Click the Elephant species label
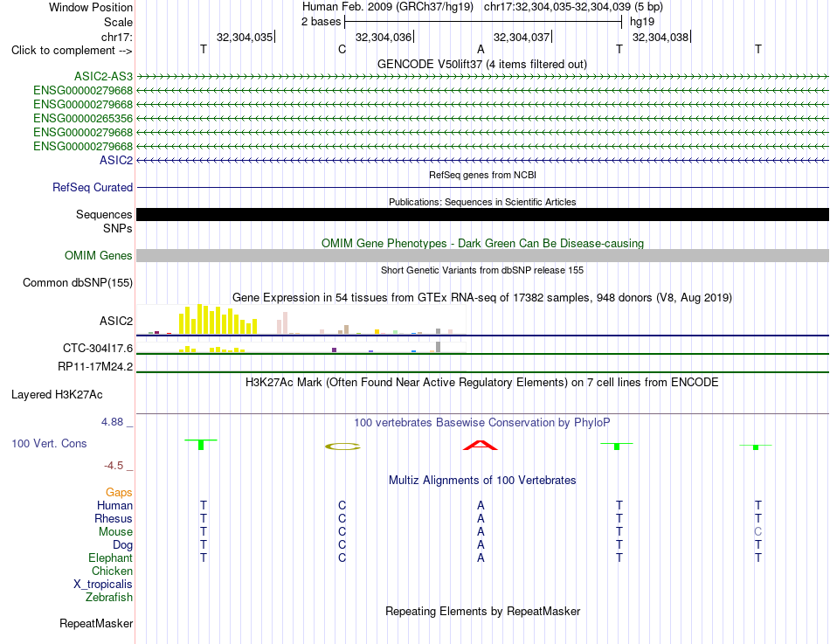Screen dimensions: 830x644 (x=111, y=557)
